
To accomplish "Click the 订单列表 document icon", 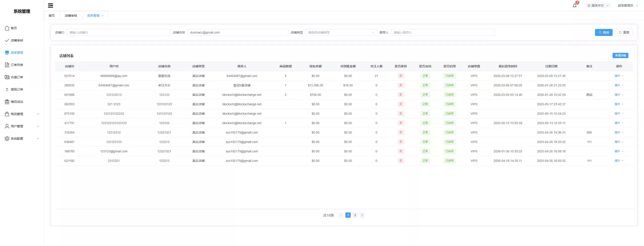I will pos(7,65).
